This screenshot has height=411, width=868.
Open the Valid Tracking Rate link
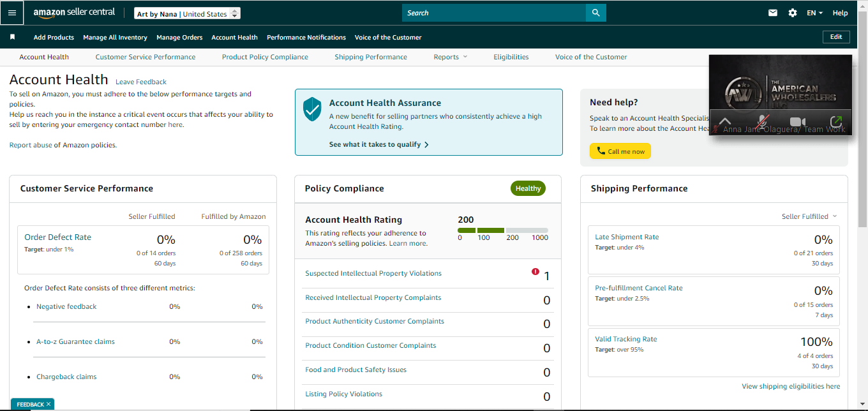pos(625,339)
